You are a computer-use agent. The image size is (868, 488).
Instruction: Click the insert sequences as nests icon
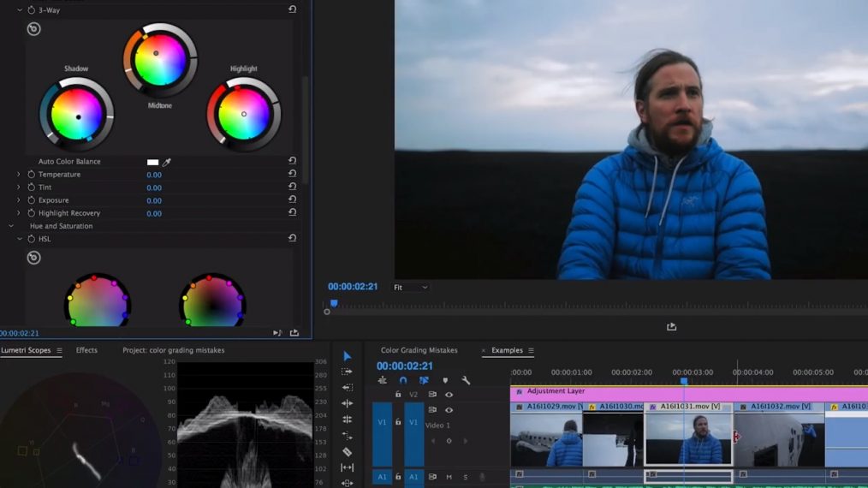(383, 380)
